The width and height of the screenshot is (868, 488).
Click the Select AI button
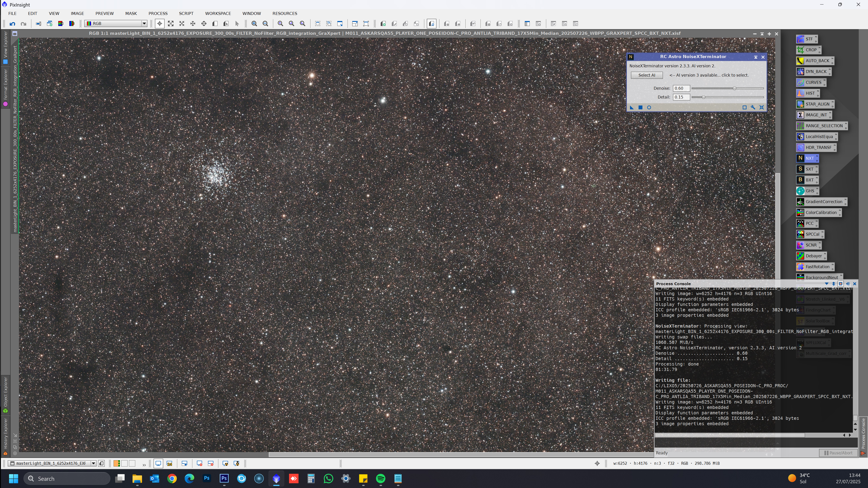click(646, 75)
